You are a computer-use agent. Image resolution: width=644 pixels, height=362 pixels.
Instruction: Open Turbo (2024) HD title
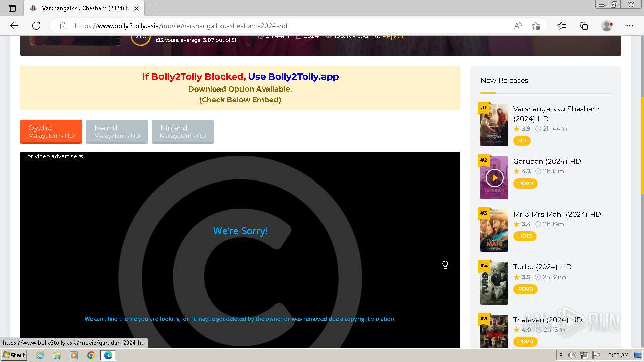coord(542,267)
